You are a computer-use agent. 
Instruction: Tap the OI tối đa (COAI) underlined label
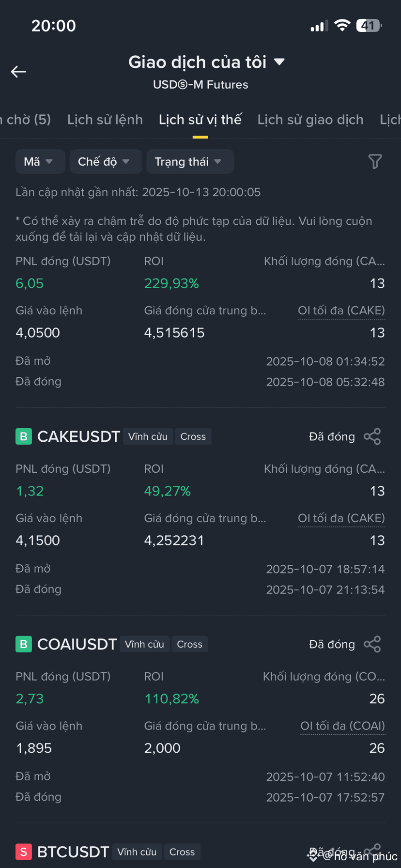click(343, 726)
